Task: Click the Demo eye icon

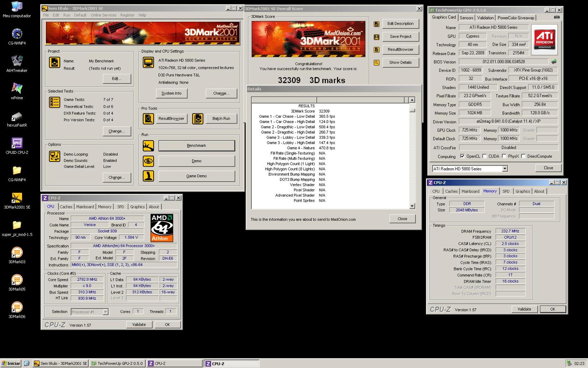Action: pos(148,161)
